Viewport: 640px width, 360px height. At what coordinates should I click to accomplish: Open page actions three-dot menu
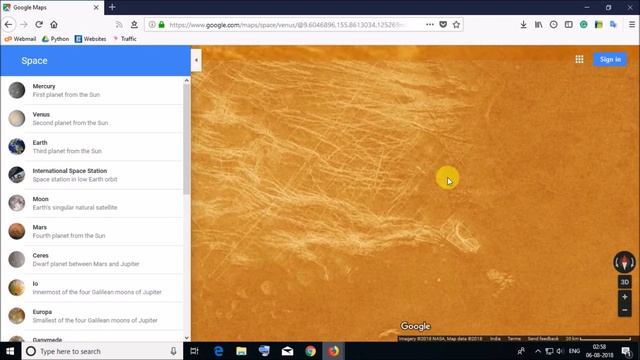click(429, 24)
